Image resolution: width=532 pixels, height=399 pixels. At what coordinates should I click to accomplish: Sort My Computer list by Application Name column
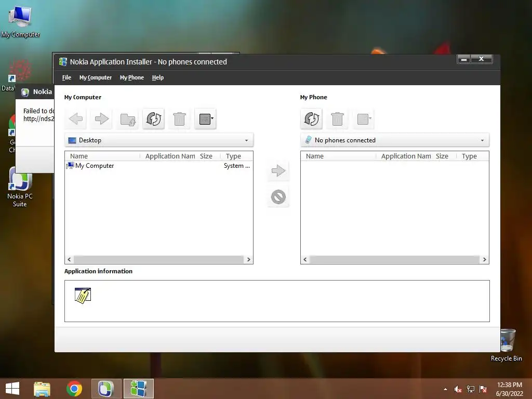tap(169, 156)
